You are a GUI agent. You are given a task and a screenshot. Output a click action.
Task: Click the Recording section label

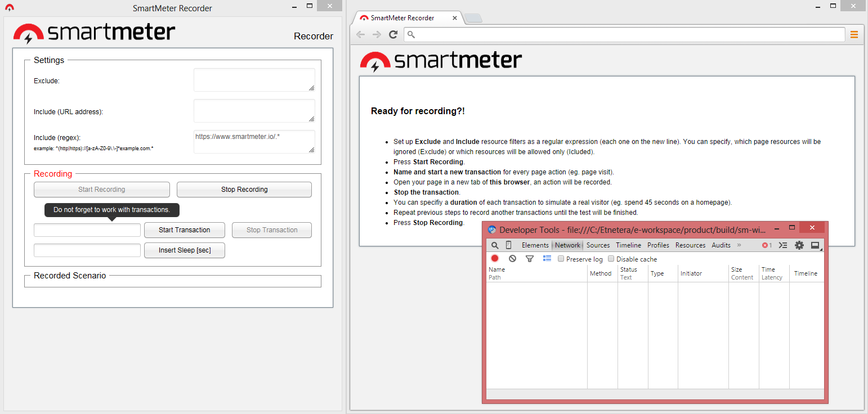pos(53,174)
